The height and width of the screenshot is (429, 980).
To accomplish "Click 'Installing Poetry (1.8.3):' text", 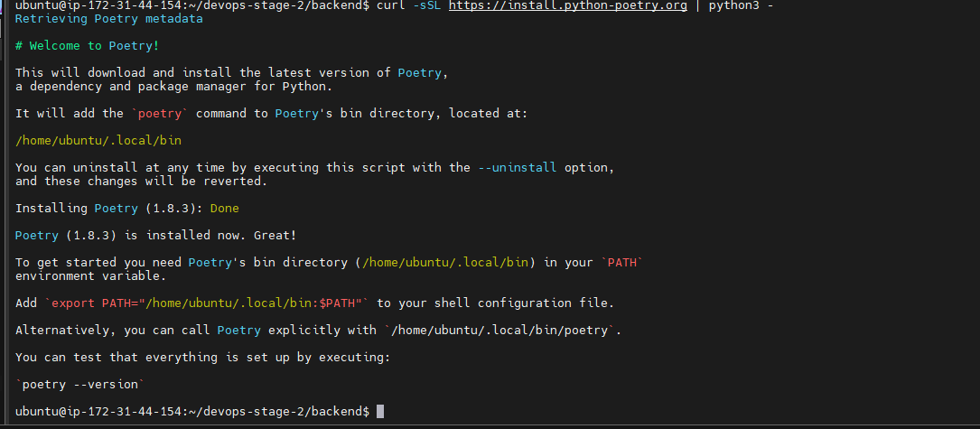I will pos(108,209).
